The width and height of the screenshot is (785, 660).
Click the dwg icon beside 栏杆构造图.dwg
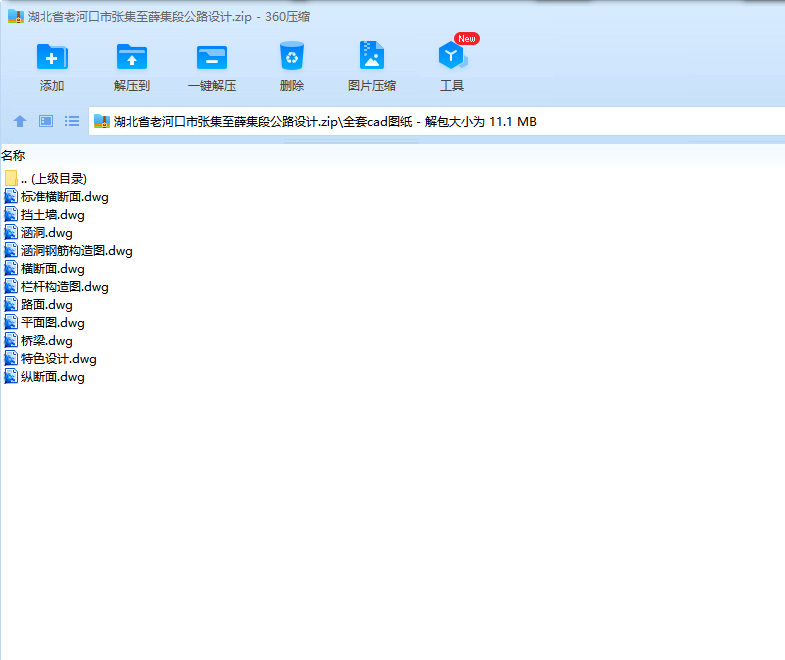click(11, 286)
